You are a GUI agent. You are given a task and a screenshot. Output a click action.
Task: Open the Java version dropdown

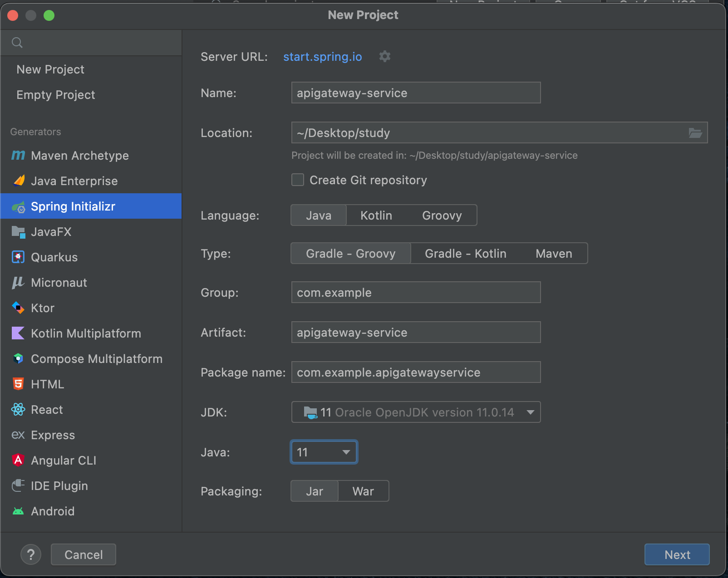tap(324, 452)
